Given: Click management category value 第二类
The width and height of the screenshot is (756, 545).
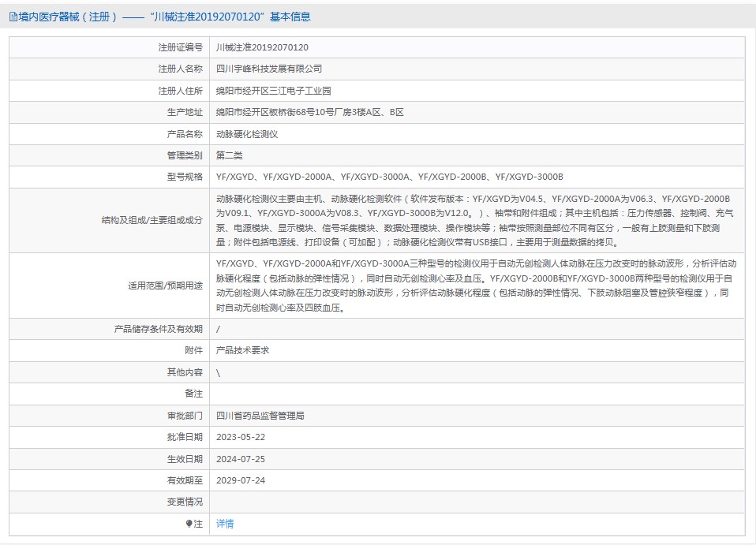Looking at the screenshot, I should [231, 155].
